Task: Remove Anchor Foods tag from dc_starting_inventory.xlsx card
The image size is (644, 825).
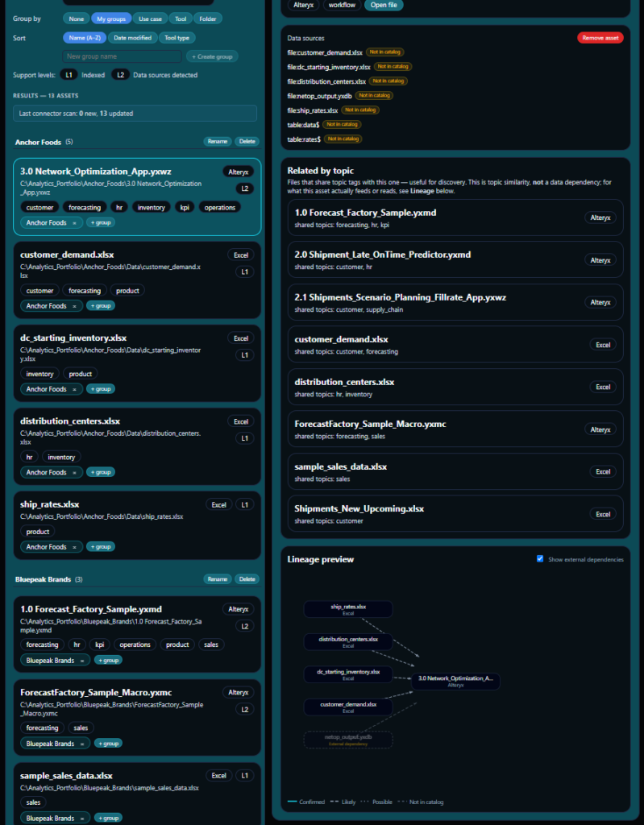Action: (x=74, y=389)
